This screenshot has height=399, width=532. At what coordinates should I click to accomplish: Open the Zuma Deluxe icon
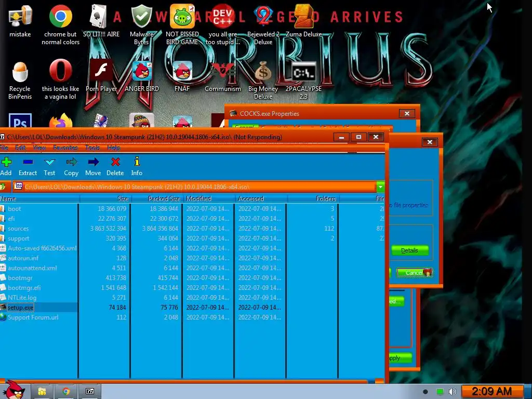tap(303, 21)
